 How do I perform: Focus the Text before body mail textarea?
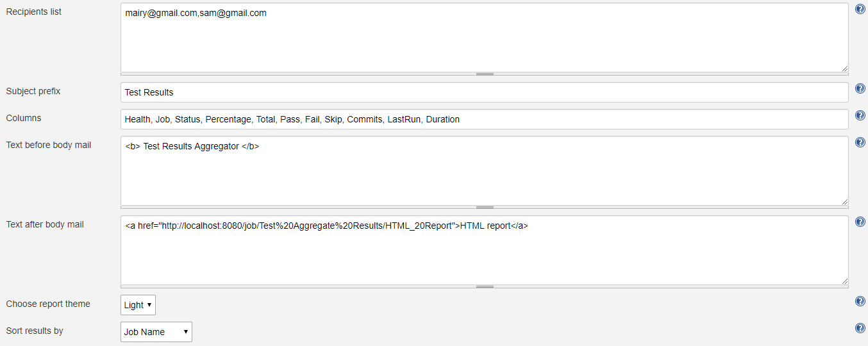484,171
